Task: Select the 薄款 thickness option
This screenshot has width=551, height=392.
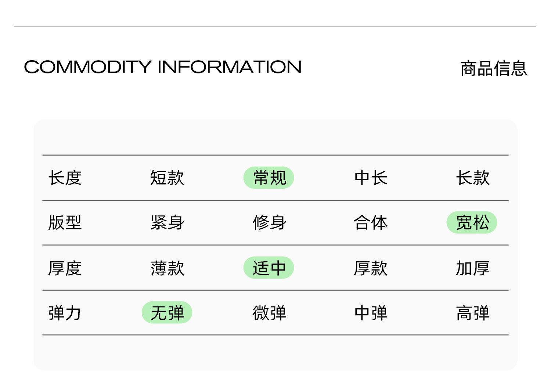Action: click(167, 268)
